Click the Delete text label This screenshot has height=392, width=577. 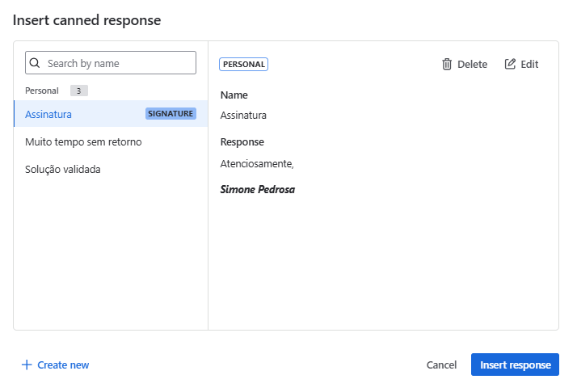tap(472, 65)
